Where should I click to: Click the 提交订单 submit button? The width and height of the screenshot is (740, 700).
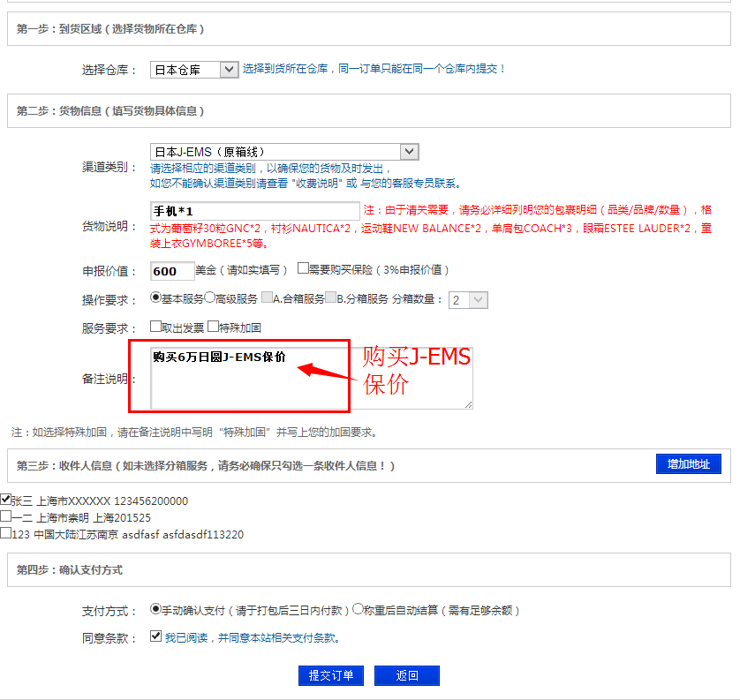[x=331, y=675]
